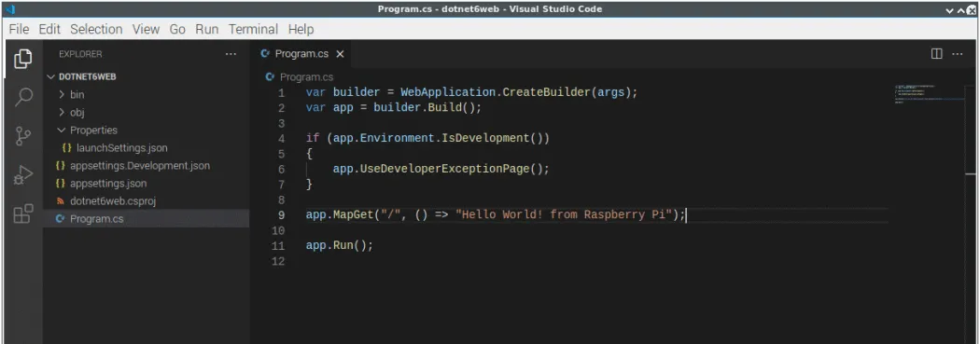
Task: Open Explorer views and more actions ellipsis
Action: [x=231, y=54]
